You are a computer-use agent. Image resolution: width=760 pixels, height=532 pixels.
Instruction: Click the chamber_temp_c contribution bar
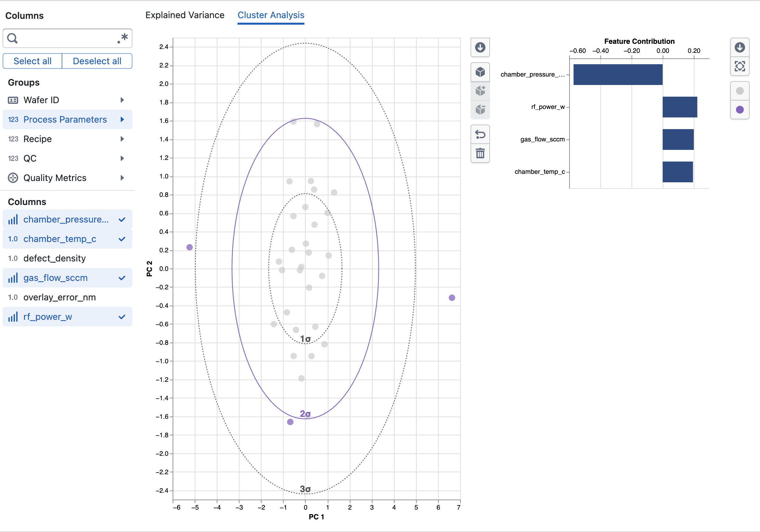pos(678,172)
